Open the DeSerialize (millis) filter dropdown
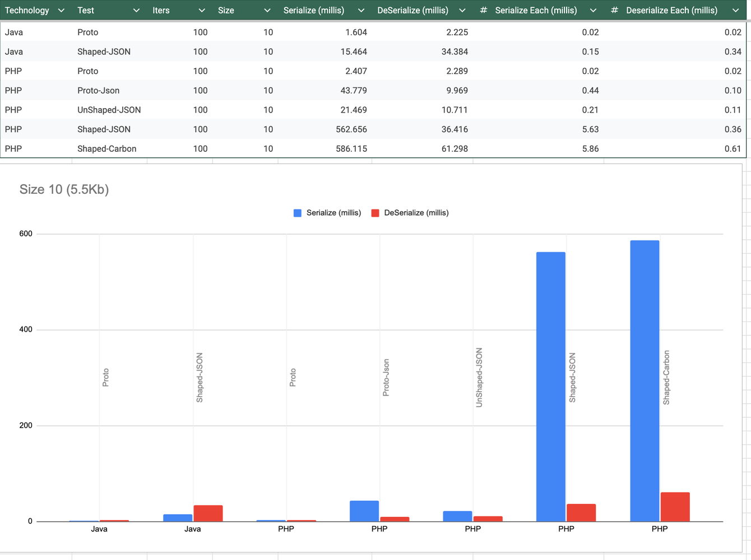 tap(462, 10)
